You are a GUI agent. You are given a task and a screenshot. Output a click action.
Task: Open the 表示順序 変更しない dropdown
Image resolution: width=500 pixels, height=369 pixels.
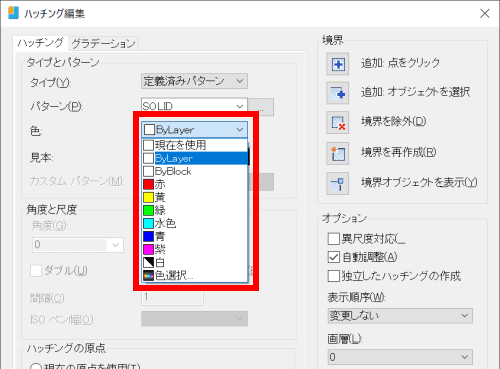pos(400,316)
